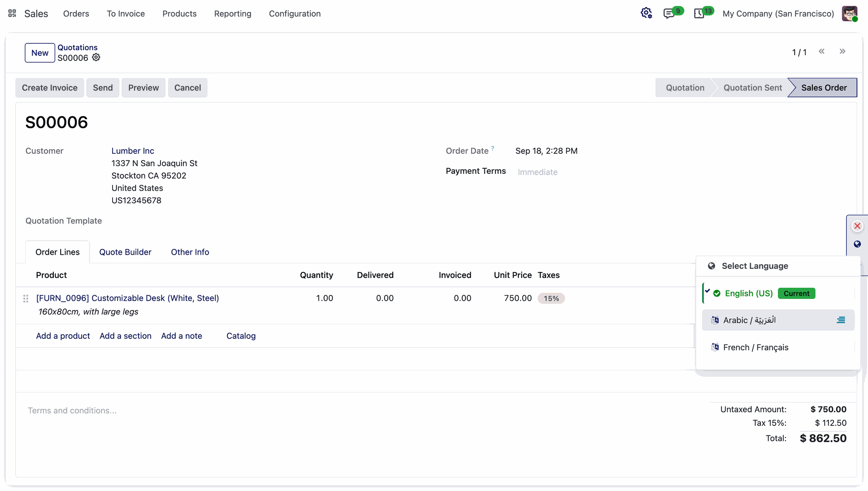This screenshot has width=868, height=491.
Task: Click the 15% tax tag
Action: (x=551, y=299)
